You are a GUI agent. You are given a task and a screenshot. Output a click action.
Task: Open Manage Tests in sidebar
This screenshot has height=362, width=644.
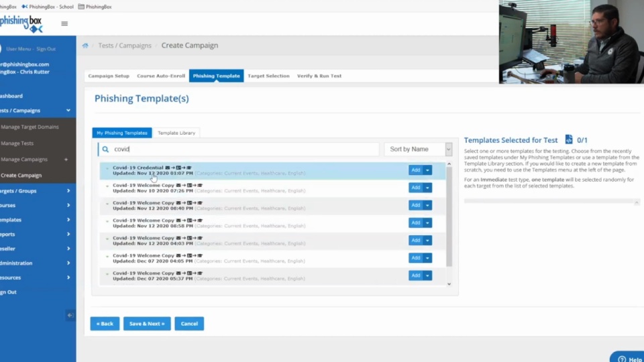click(x=17, y=143)
